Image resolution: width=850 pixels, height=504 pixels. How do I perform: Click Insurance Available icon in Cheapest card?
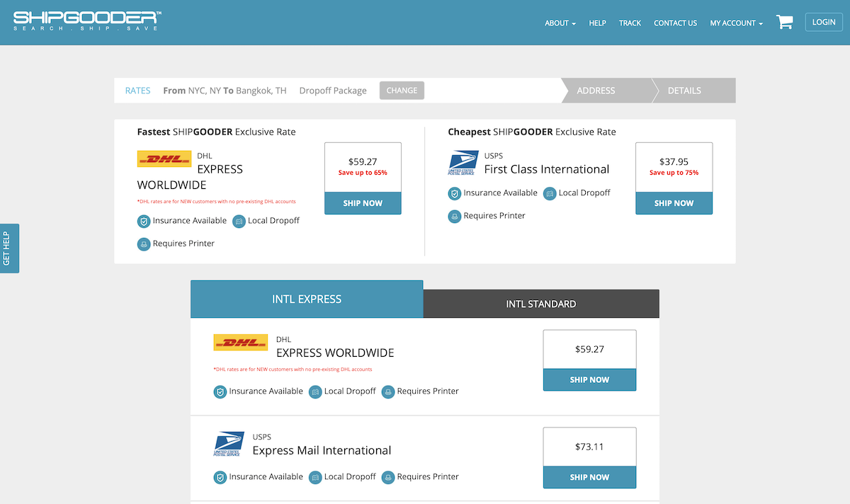(x=455, y=193)
